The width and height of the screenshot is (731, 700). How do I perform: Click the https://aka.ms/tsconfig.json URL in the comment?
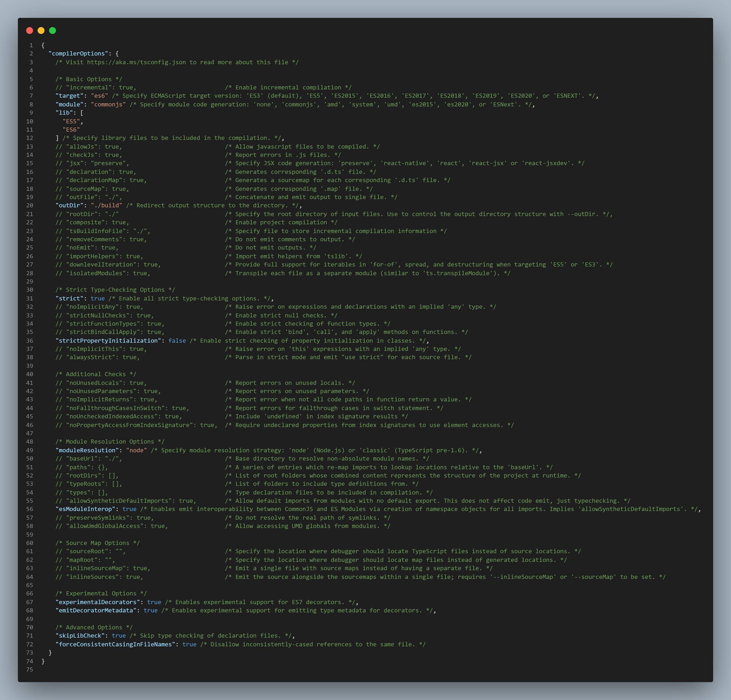[x=136, y=62]
